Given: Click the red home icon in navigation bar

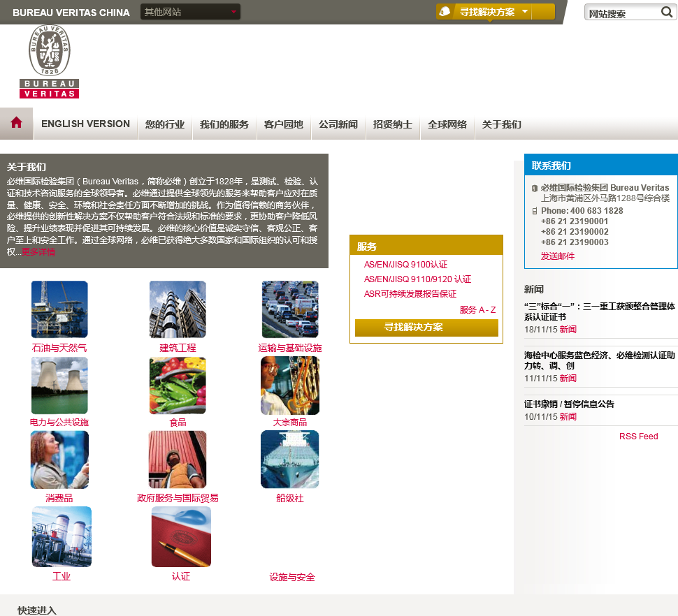Looking at the screenshot, I should tap(17, 123).
